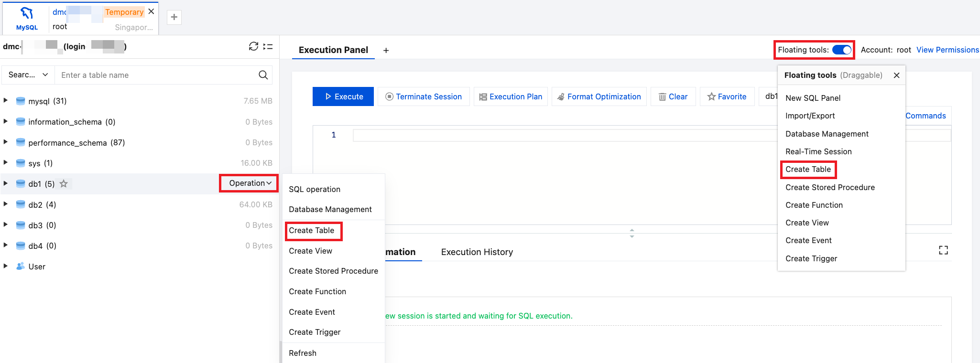
Task: Click the blue Execute button
Action: pos(343,96)
